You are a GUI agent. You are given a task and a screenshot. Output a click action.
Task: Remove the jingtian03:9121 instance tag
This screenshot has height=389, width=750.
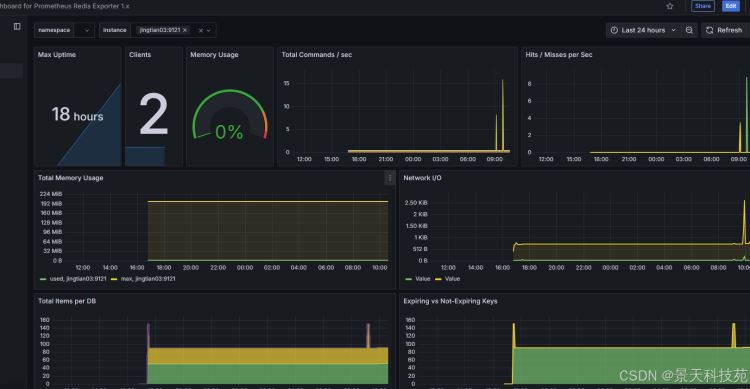pyautogui.click(x=185, y=30)
